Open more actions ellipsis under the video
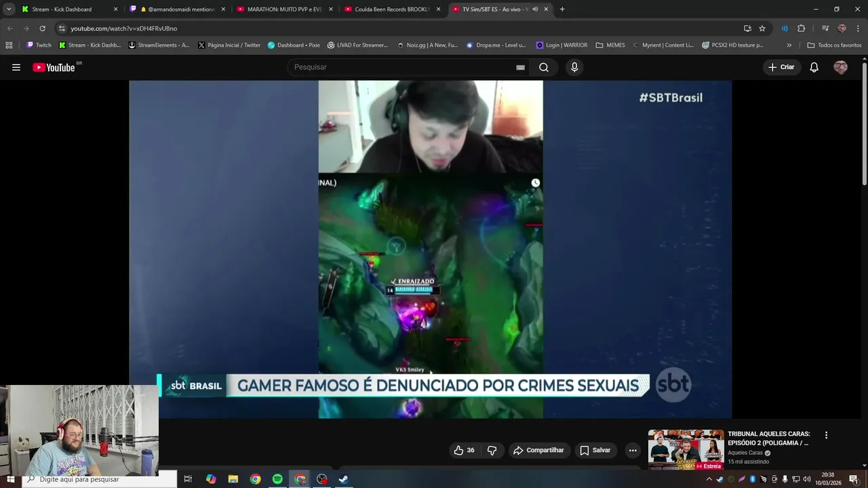Image resolution: width=868 pixels, height=488 pixels. tap(633, 450)
